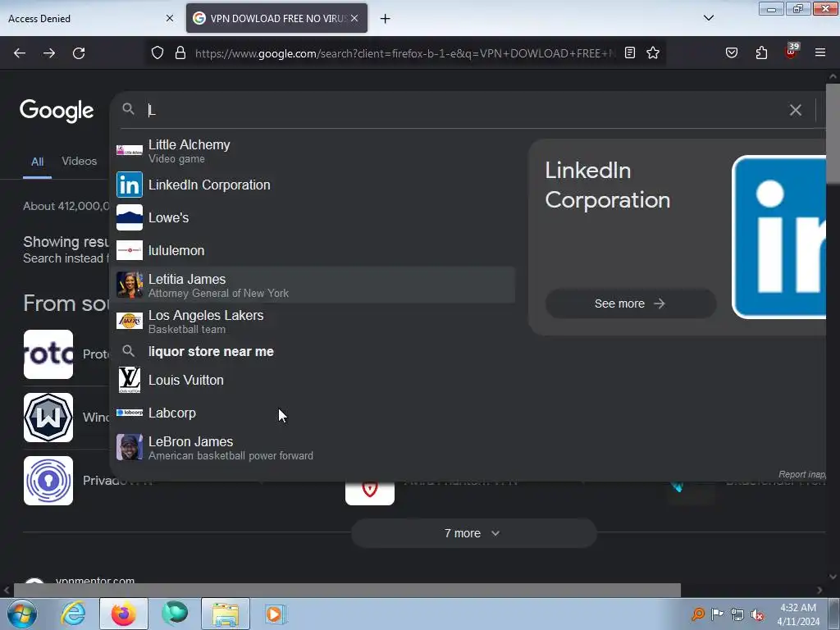Reload the current page
840x630 pixels.
tap(79, 53)
